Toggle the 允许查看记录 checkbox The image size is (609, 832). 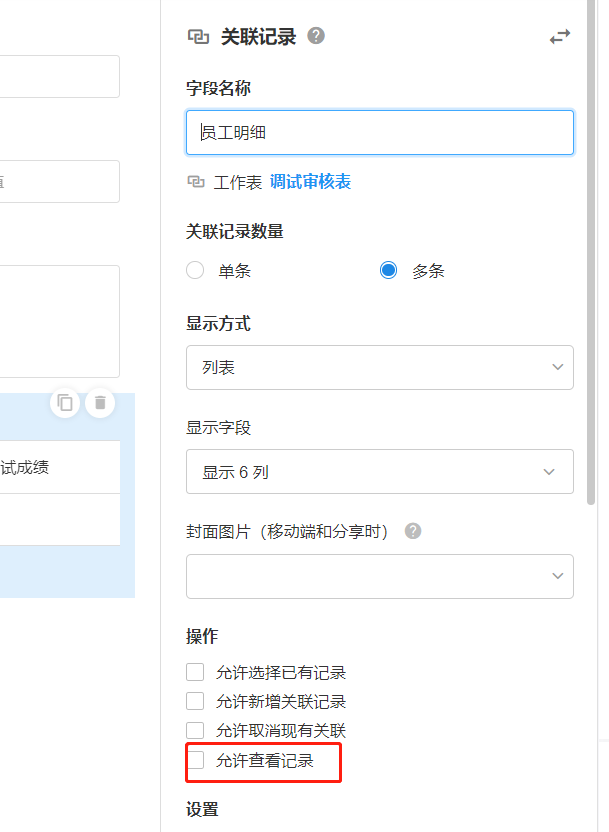tap(196, 761)
